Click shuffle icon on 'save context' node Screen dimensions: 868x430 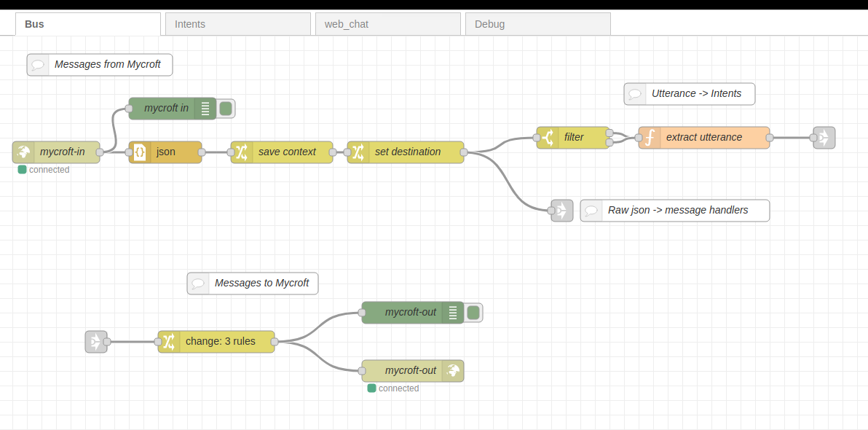pos(242,152)
